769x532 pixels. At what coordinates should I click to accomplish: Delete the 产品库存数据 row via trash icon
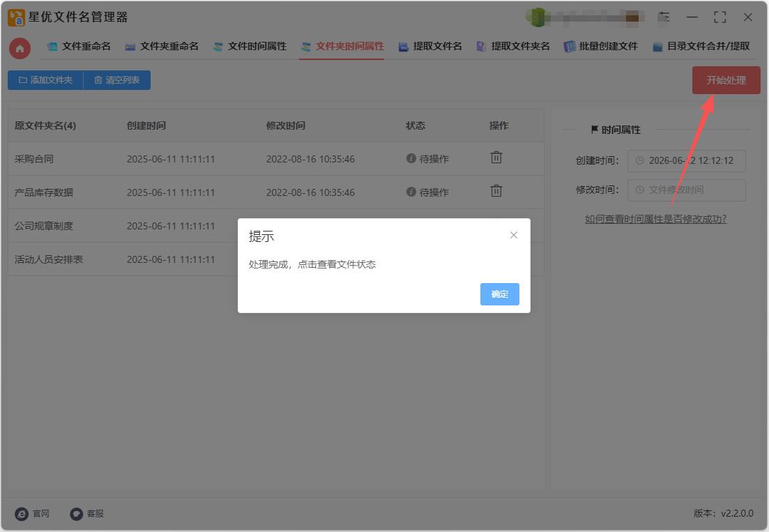pos(496,191)
